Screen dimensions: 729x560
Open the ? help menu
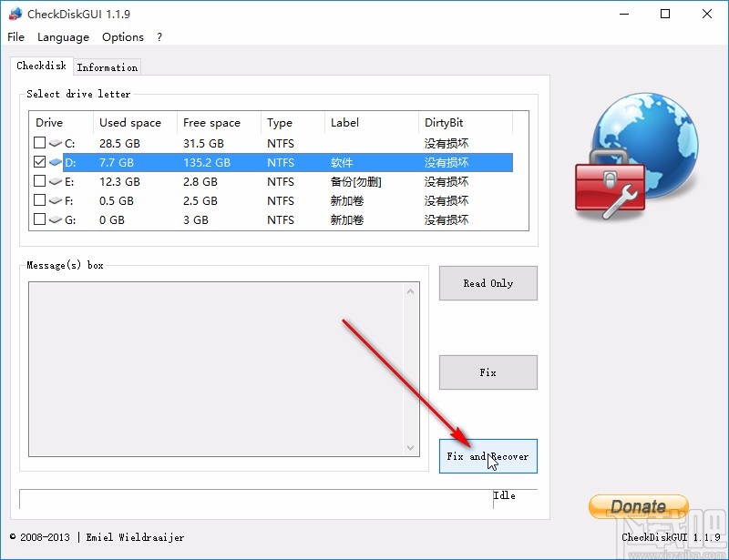(159, 37)
